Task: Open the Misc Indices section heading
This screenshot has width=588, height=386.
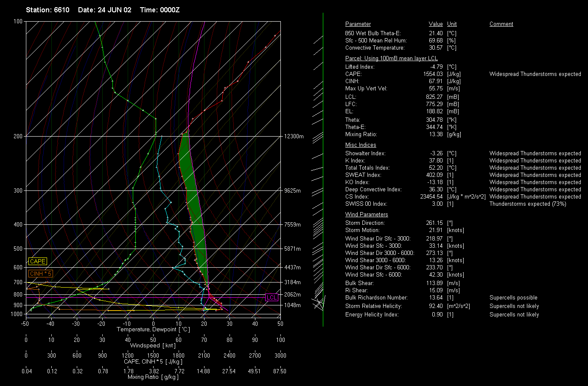Action: click(x=361, y=145)
